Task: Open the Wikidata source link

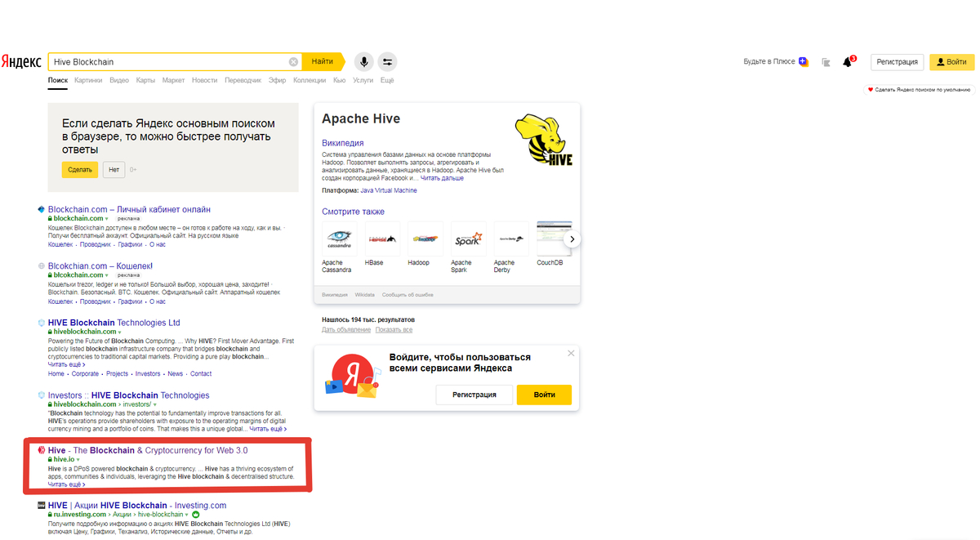Action: coord(364,295)
